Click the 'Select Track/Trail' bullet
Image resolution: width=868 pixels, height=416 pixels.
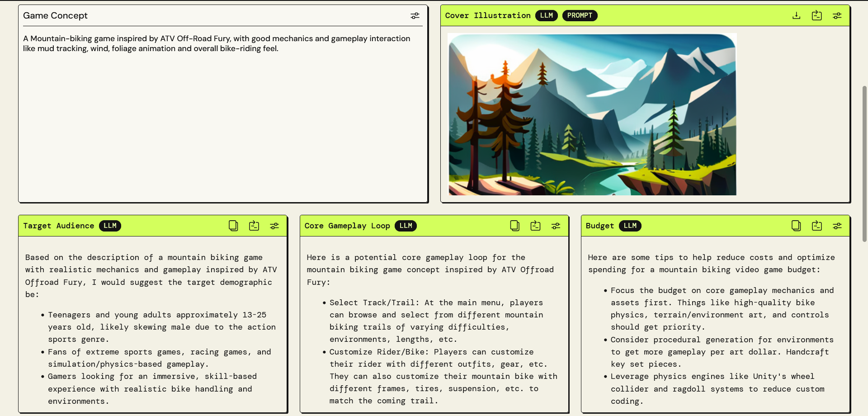click(436, 321)
